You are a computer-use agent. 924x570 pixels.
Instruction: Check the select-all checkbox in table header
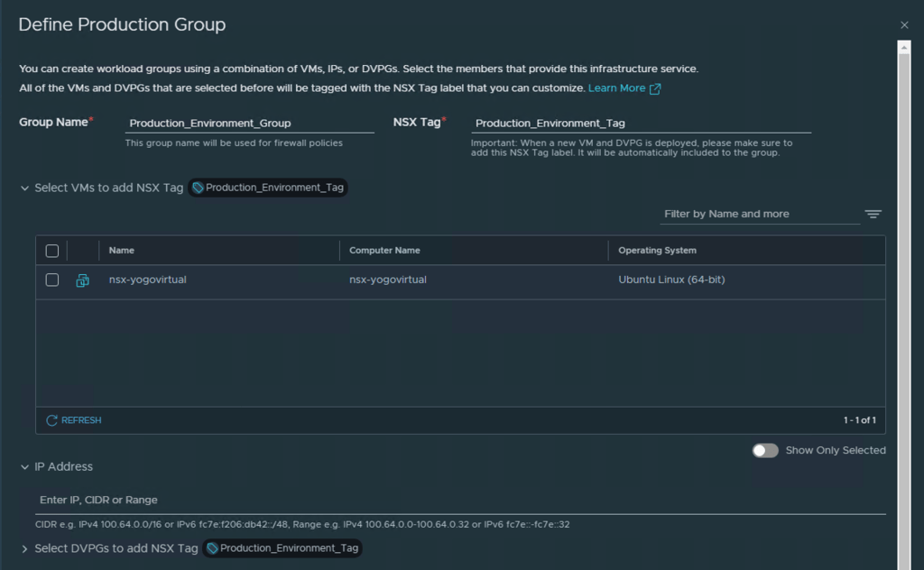pos(52,251)
